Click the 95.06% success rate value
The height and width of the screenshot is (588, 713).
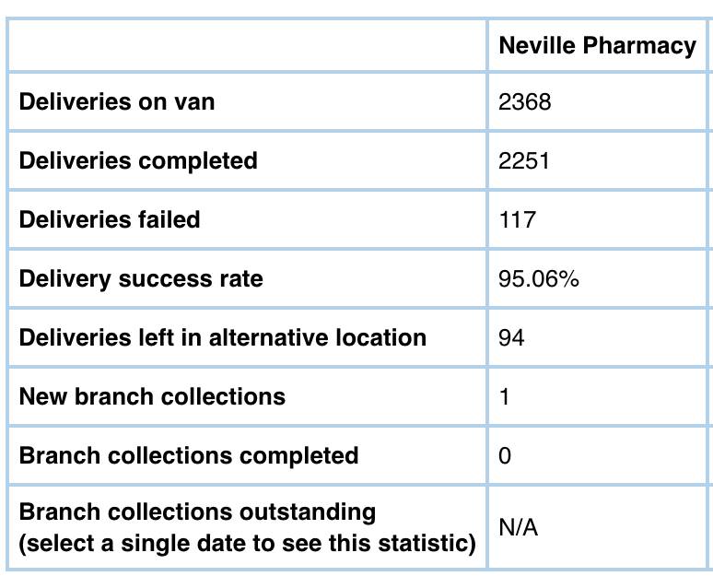[x=539, y=278]
